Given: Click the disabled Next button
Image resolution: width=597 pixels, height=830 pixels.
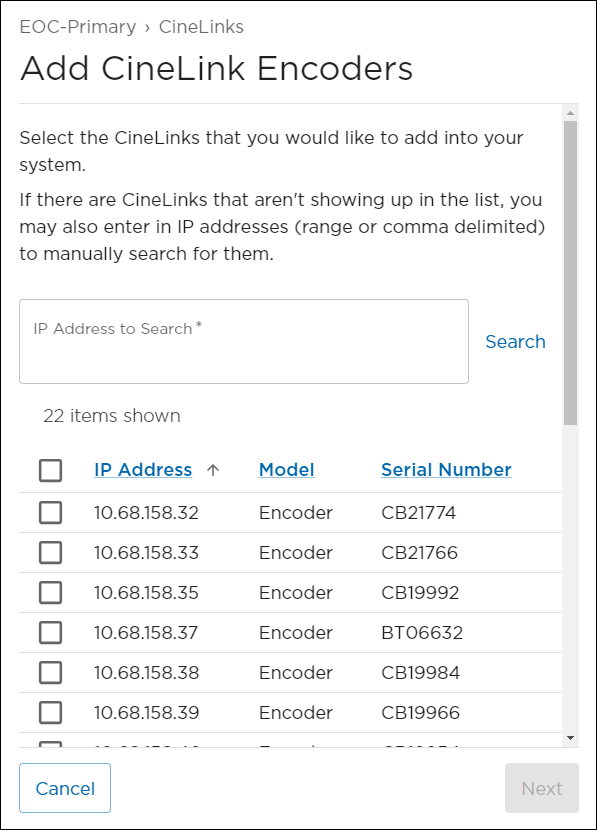Looking at the screenshot, I should [x=541, y=788].
